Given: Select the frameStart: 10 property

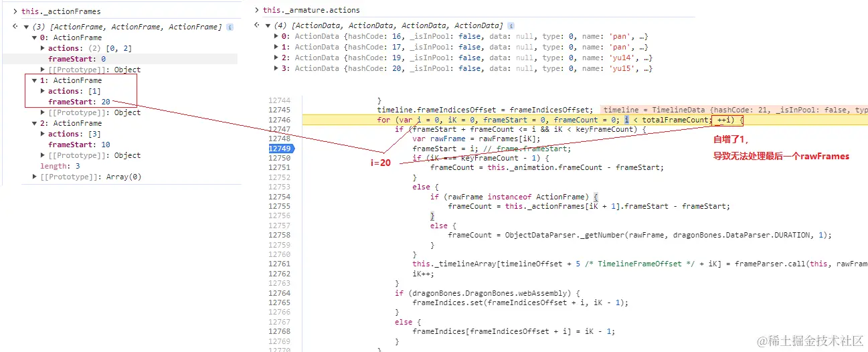Looking at the screenshot, I should tap(79, 145).
